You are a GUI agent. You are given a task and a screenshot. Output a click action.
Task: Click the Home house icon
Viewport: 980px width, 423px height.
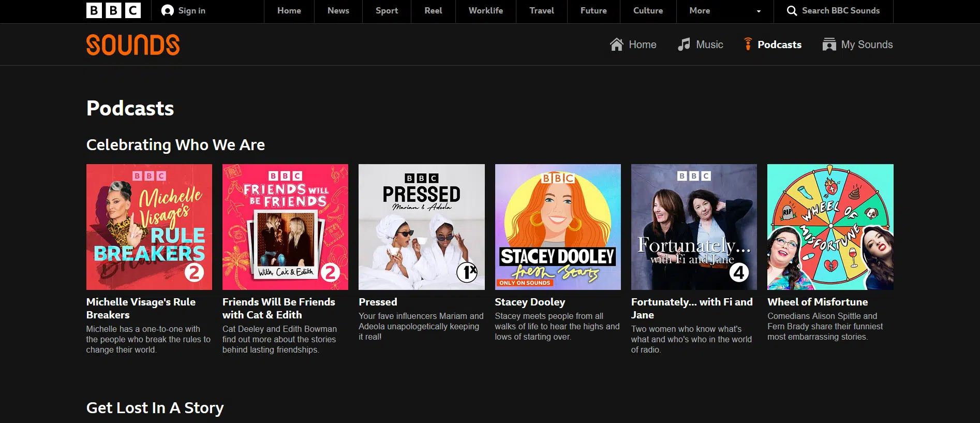point(617,45)
